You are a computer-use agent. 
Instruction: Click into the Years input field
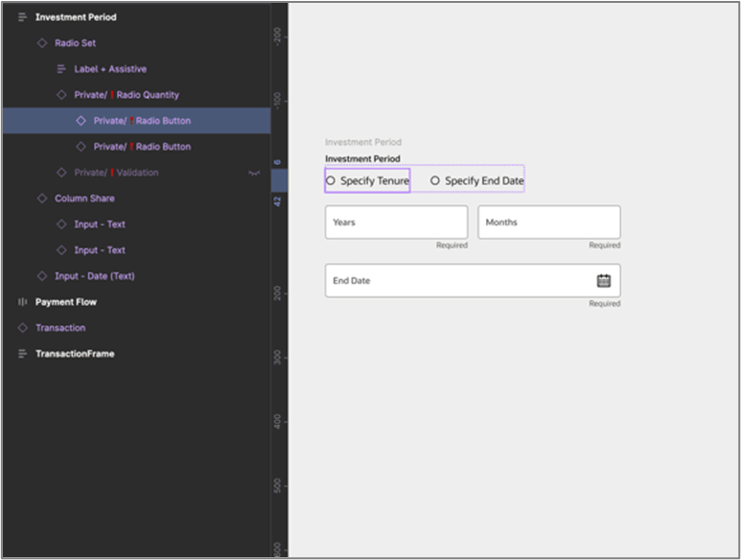[x=397, y=222]
